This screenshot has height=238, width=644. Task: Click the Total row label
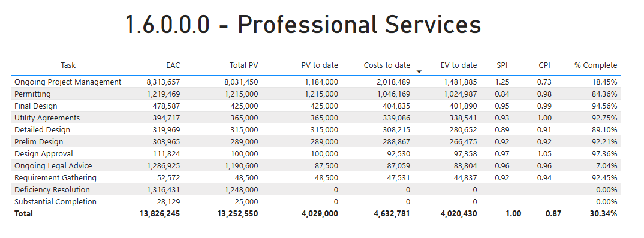(23, 214)
